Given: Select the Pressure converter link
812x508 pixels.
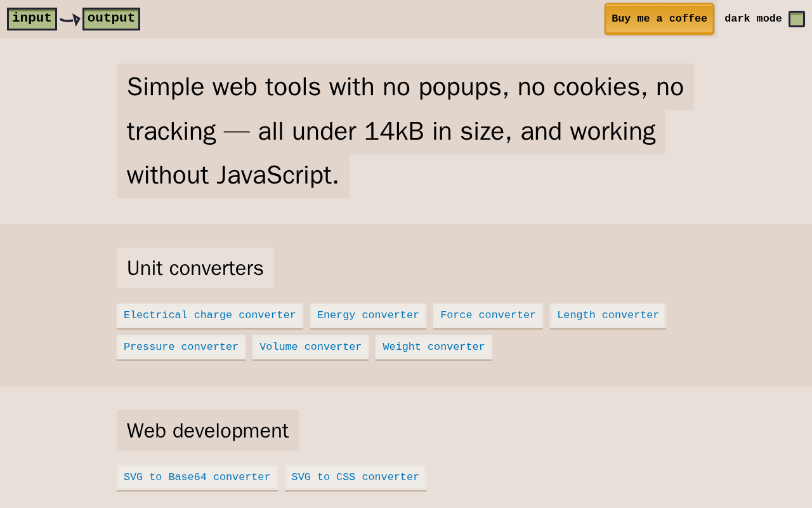Looking at the screenshot, I should coord(181,347).
